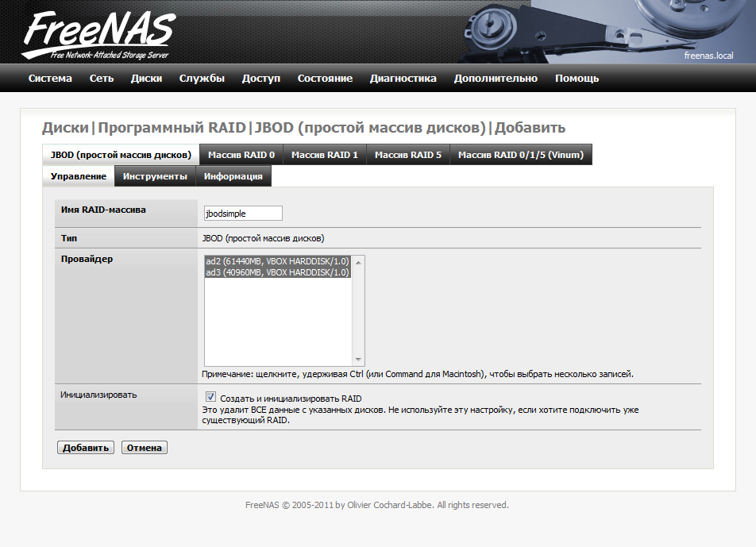
Task: Open the Диски menu
Action: click(x=146, y=78)
